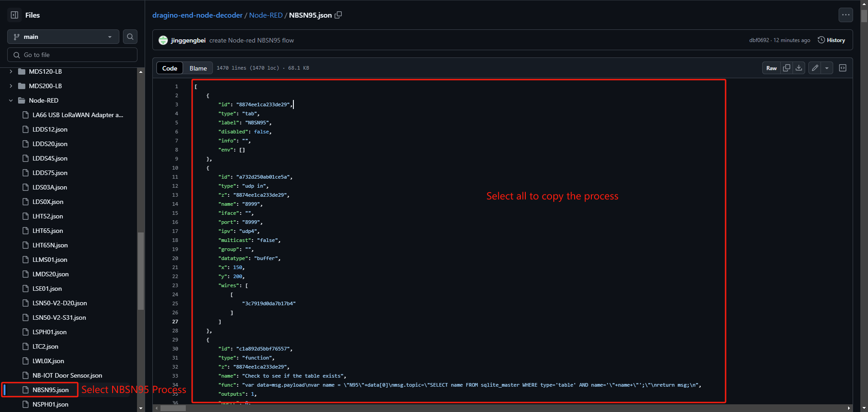Expand the MDS200-LB folder chevron

[11, 86]
